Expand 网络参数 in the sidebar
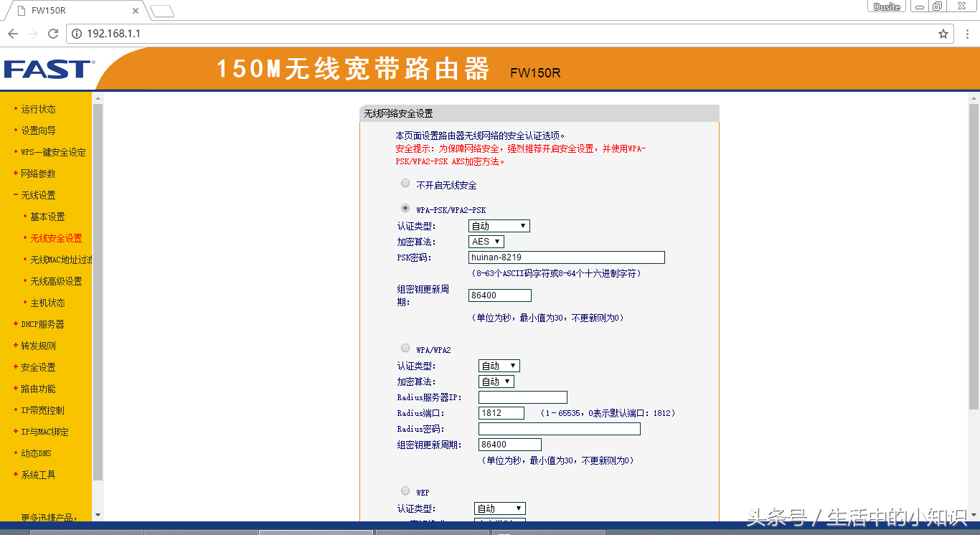Viewport: 980px width, 535px height. point(38,174)
